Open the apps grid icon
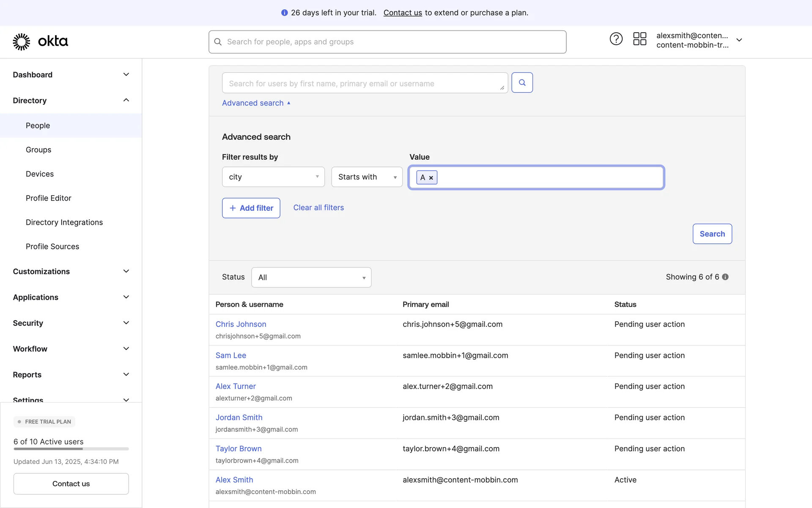 pyautogui.click(x=639, y=39)
